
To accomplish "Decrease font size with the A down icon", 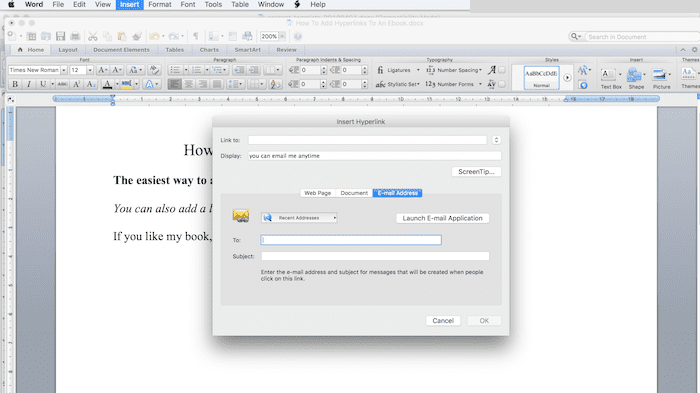I will (x=117, y=70).
